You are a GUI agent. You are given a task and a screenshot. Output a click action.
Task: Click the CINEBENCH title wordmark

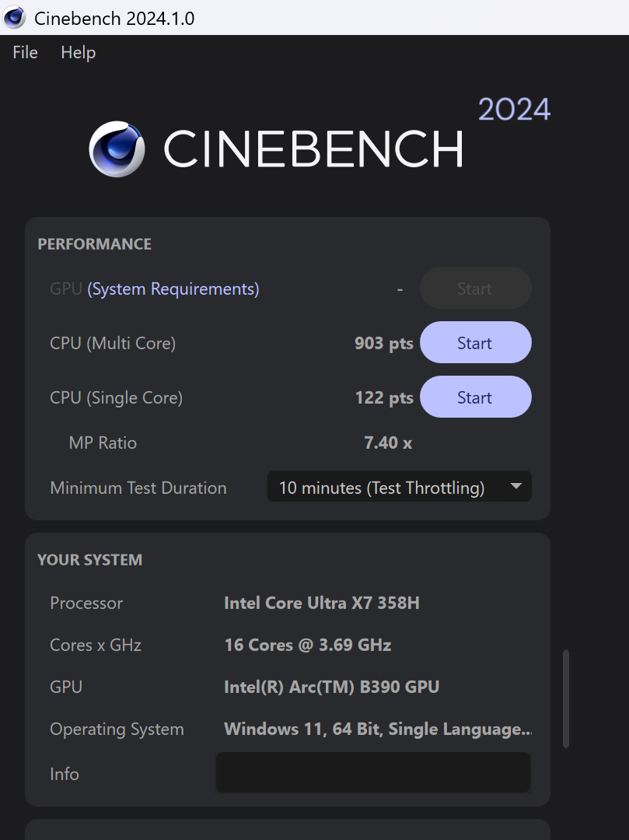point(313,149)
